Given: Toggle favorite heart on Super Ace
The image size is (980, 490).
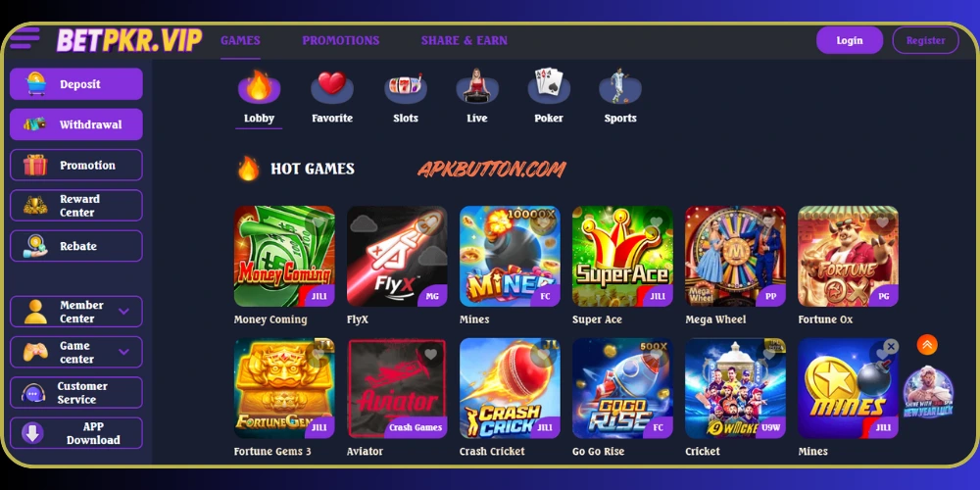Looking at the screenshot, I should click(656, 221).
